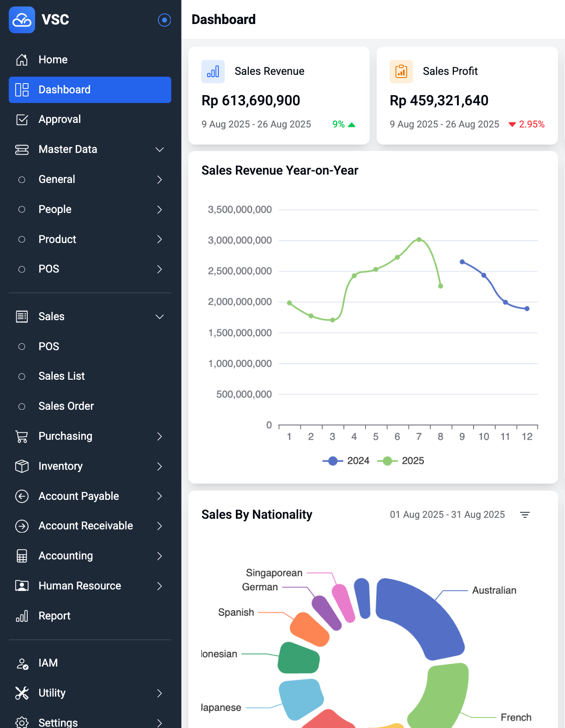Viewport: 565px width, 728px height.
Task: Expand the Account Payable menu arrow
Action: 160,496
